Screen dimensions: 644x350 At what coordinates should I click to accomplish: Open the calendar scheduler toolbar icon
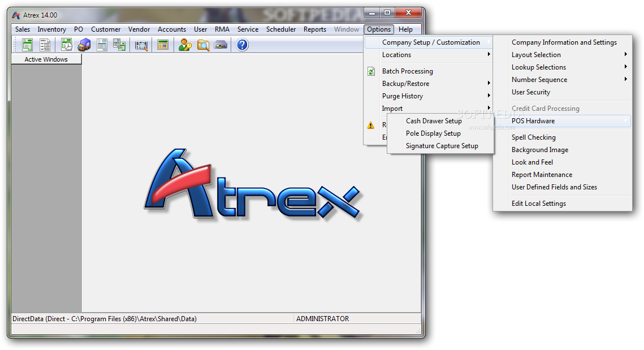point(163,45)
